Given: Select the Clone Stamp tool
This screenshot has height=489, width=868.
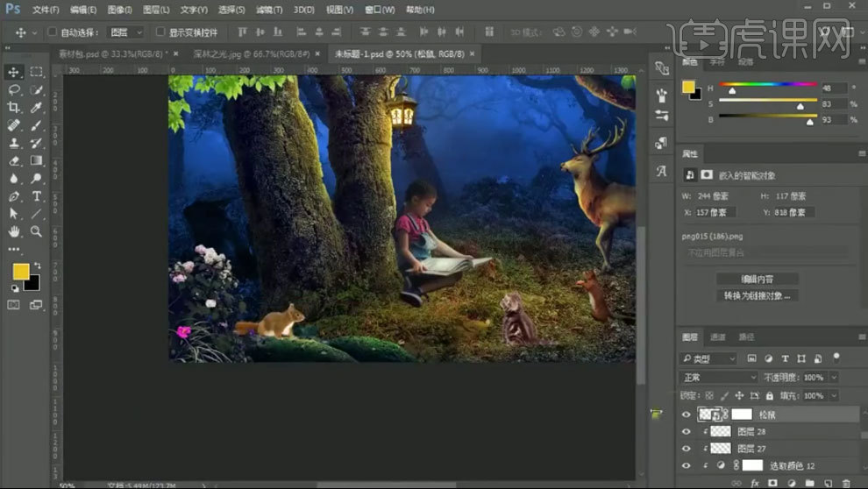Looking at the screenshot, I should point(13,143).
